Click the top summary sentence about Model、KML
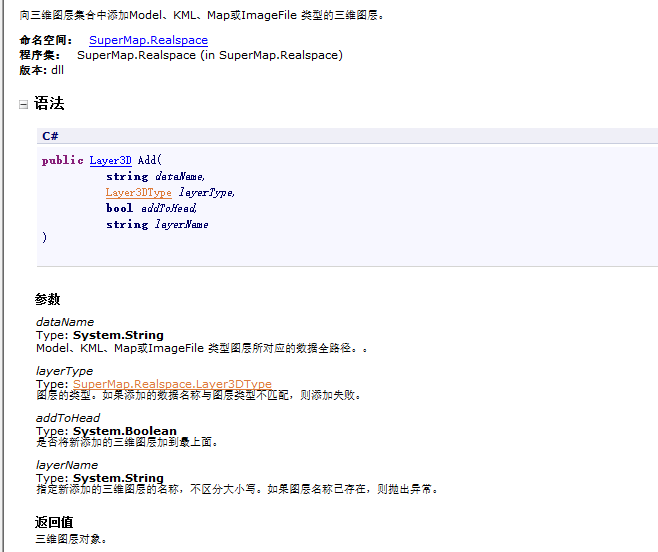This screenshot has height=552, width=658. click(201, 15)
